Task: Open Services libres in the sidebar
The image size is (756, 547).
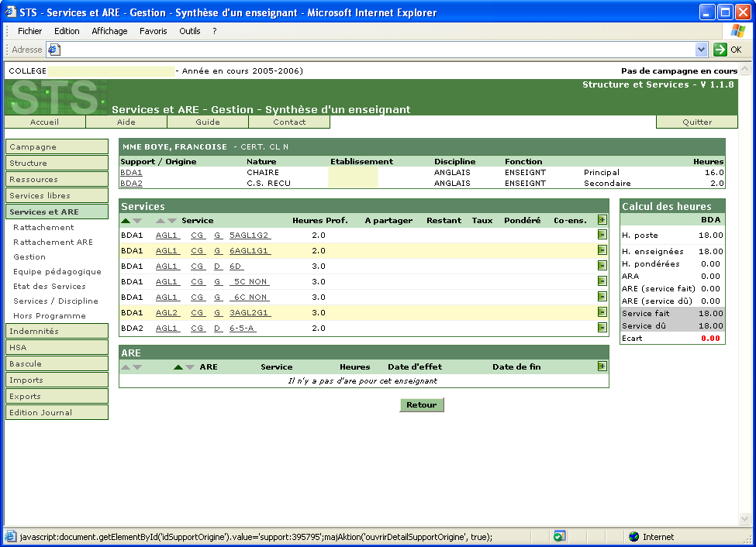Action: point(57,196)
